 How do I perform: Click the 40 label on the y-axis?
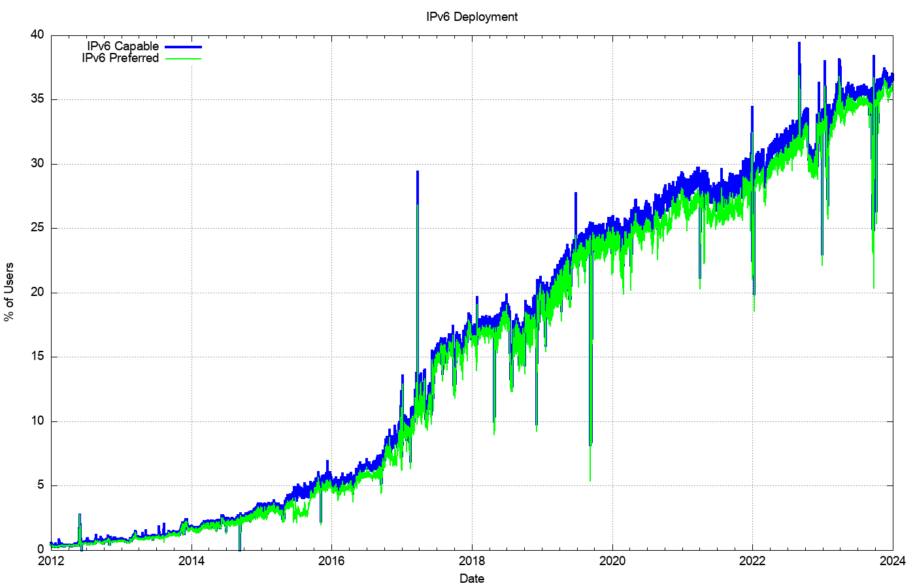tap(37, 35)
